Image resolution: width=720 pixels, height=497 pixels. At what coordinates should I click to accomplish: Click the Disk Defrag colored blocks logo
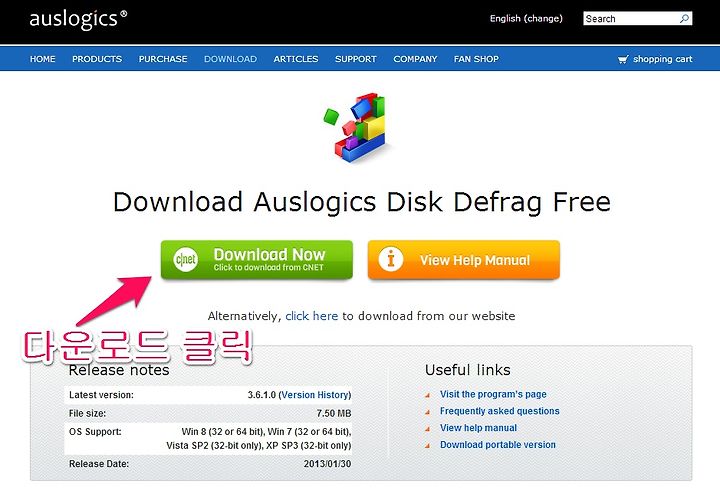(359, 128)
